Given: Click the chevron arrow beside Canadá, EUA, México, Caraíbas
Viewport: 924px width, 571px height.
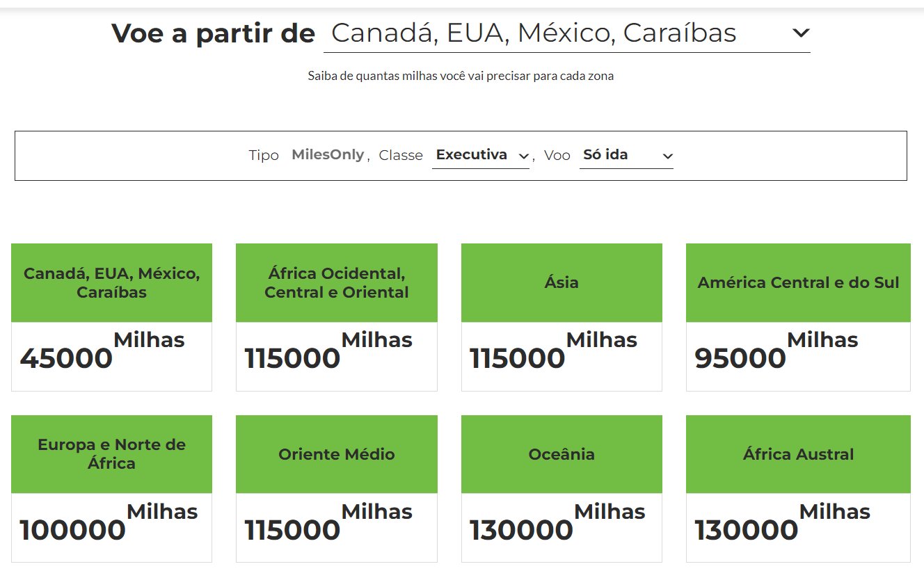Looking at the screenshot, I should tap(801, 33).
